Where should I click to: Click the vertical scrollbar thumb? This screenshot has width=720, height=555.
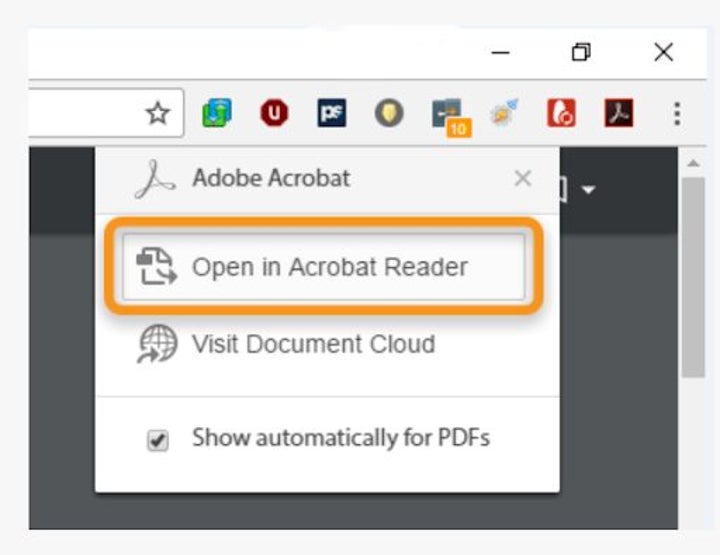tap(693, 277)
